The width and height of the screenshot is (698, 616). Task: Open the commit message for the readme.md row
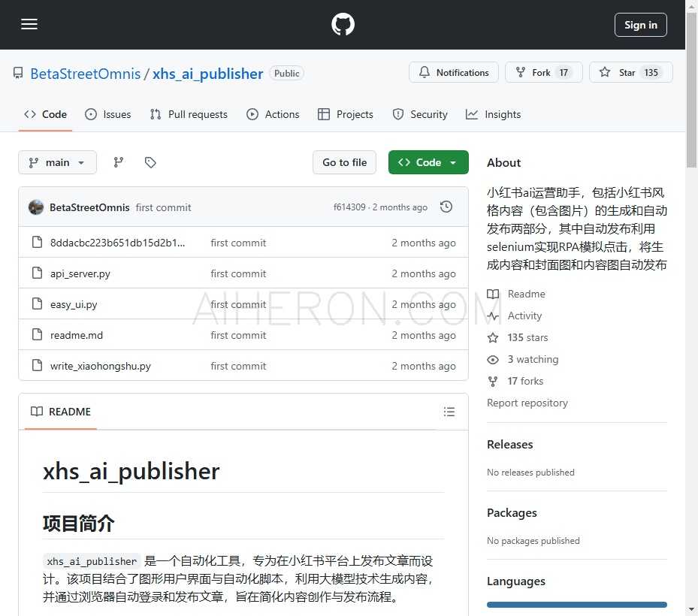point(238,335)
